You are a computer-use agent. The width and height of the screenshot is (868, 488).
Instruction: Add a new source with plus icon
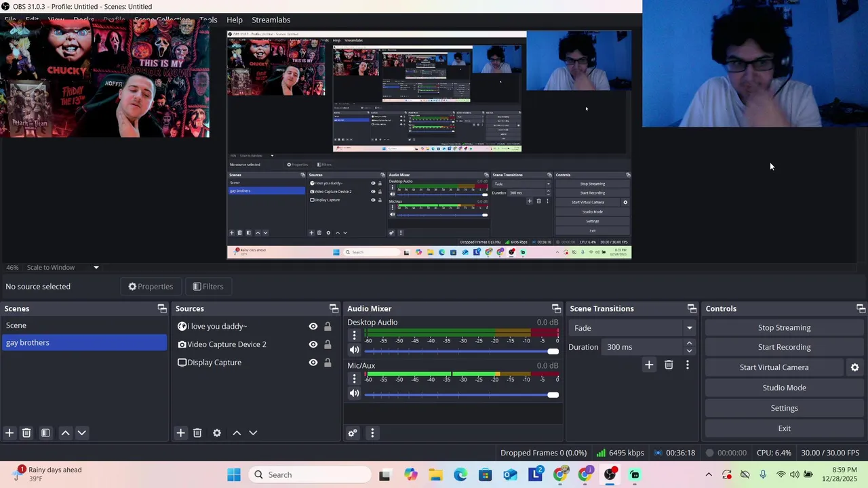point(180,433)
